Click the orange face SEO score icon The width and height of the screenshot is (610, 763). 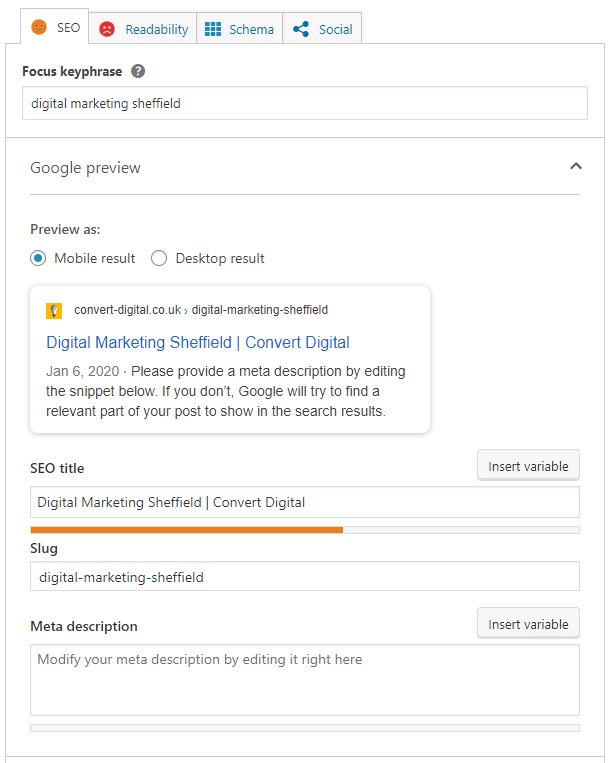(39, 28)
